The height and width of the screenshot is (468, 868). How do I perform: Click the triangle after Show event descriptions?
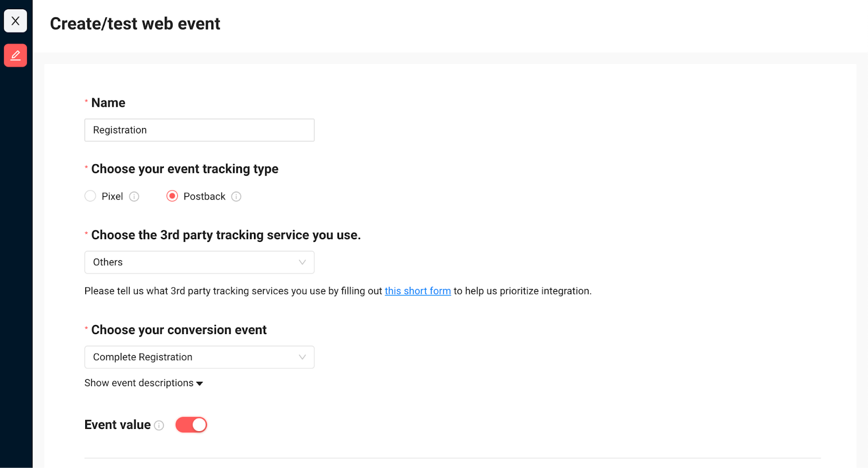coord(200,384)
